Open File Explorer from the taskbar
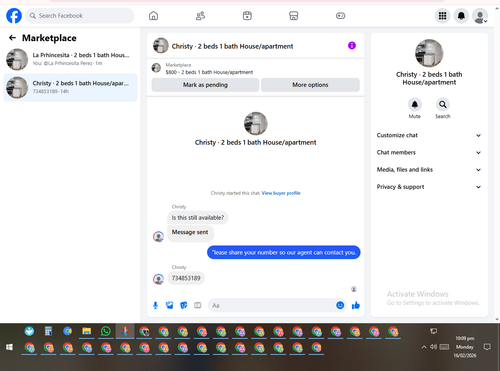 [87, 331]
